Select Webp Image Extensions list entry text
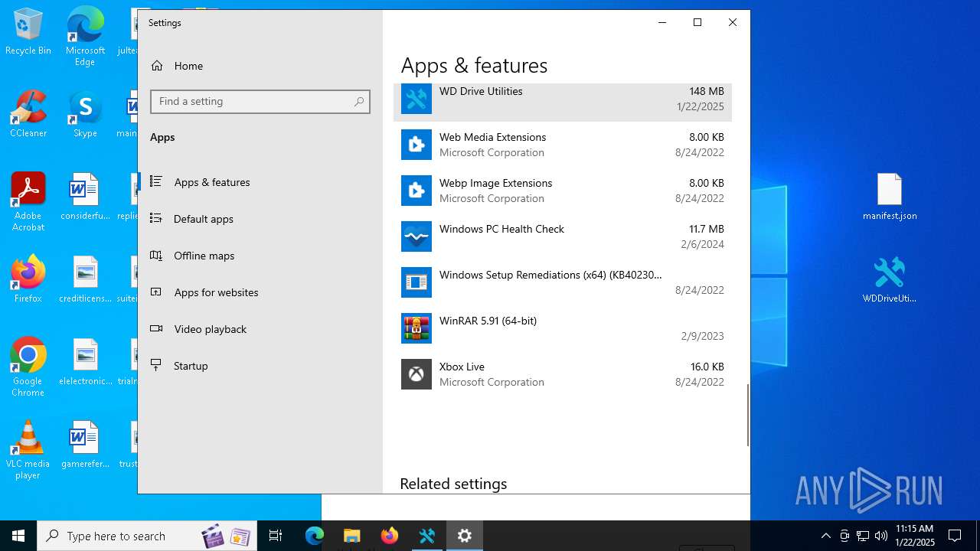This screenshot has width=980, height=551. [495, 183]
